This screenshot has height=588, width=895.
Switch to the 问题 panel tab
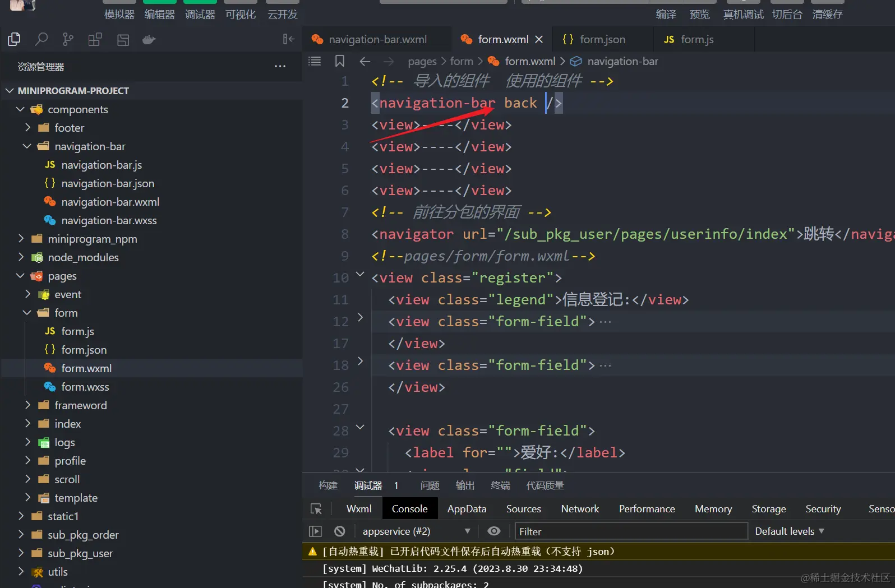[x=430, y=485]
